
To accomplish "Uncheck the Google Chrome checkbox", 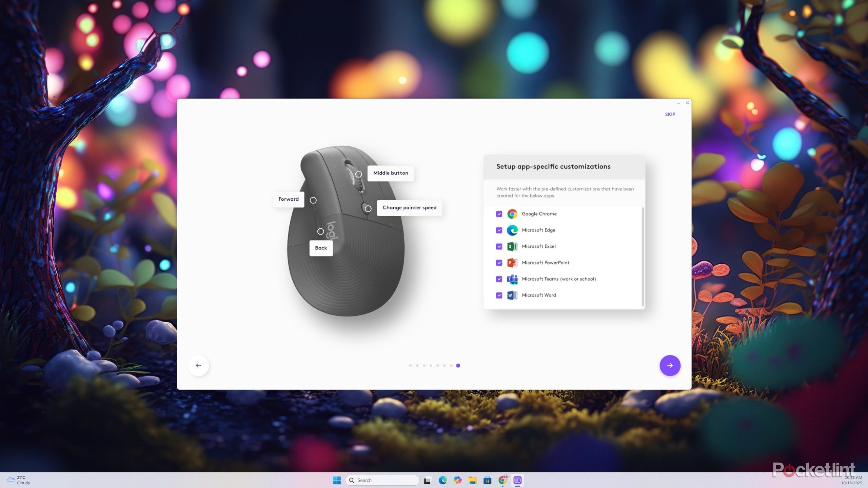I will 499,214.
